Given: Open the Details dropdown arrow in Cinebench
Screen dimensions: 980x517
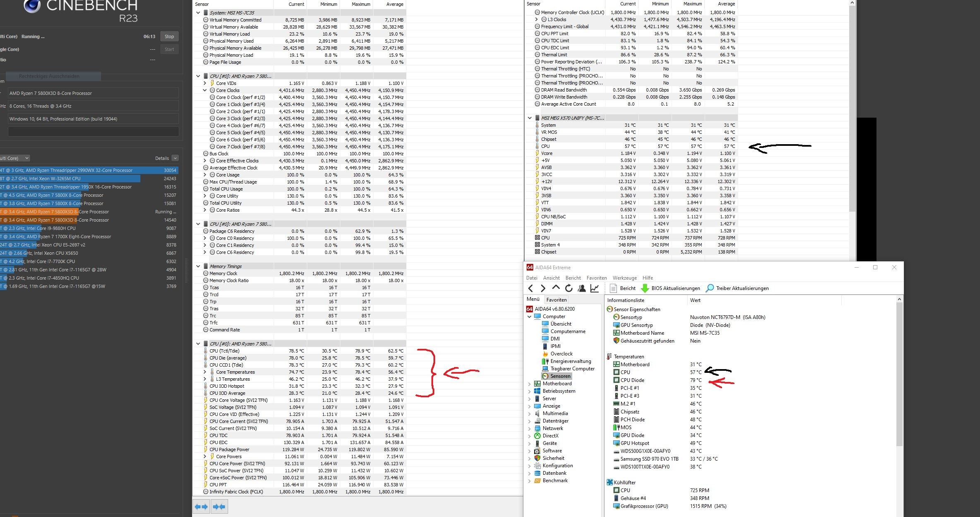Looking at the screenshot, I should 175,158.
